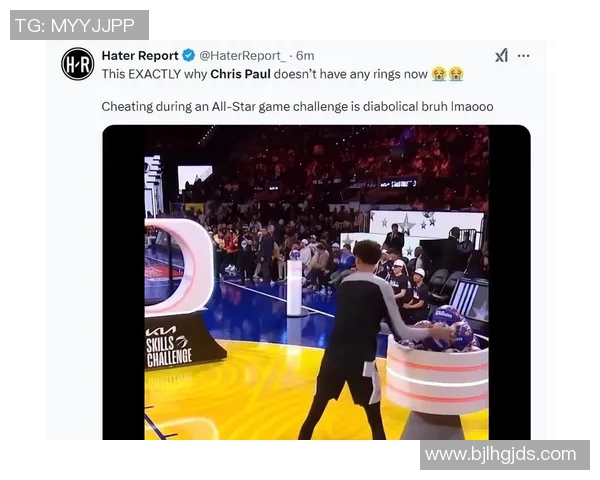
Task: Click the blue verified badge
Action: click(x=188, y=56)
